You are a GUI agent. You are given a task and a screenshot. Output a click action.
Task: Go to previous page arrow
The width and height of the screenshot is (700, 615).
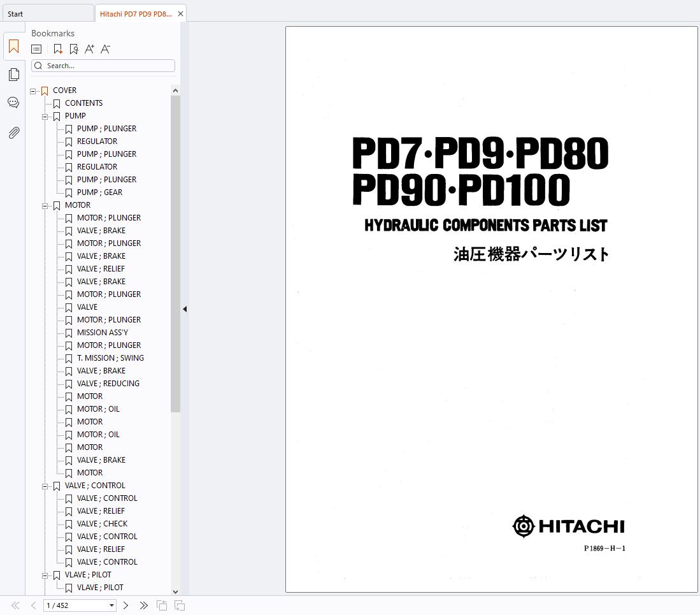pyautogui.click(x=34, y=605)
